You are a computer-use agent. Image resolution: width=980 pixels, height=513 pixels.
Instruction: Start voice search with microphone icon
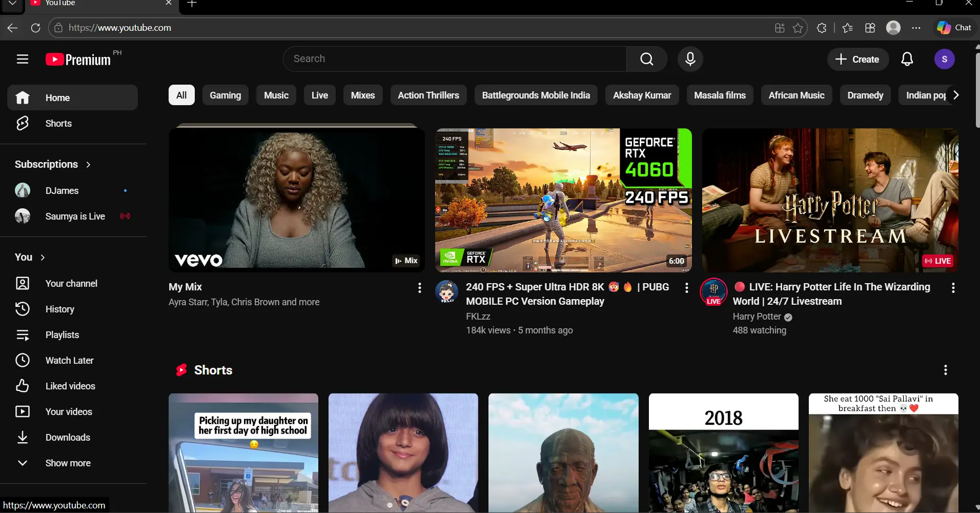690,59
